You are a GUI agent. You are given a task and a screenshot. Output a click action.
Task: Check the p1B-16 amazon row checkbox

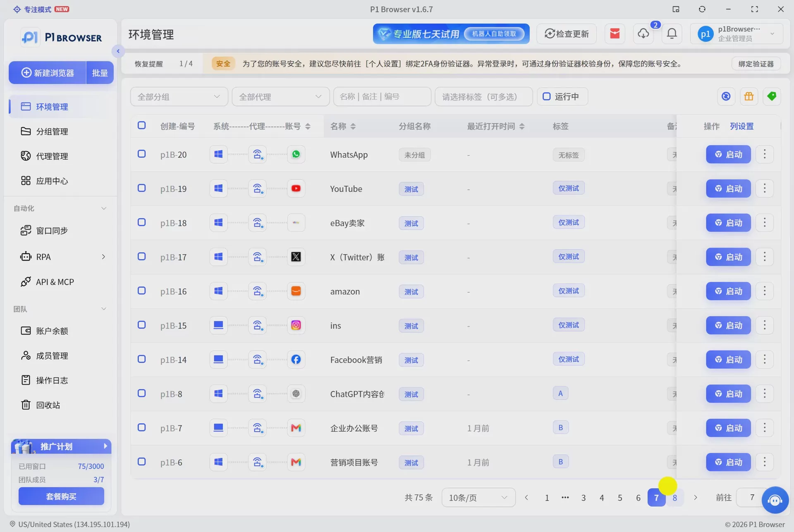pyautogui.click(x=141, y=291)
